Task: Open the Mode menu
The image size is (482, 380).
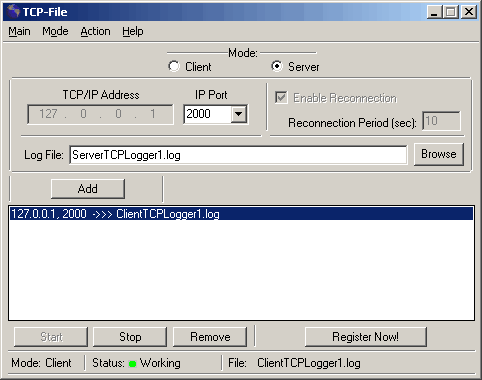Action: (x=55, y=31)
